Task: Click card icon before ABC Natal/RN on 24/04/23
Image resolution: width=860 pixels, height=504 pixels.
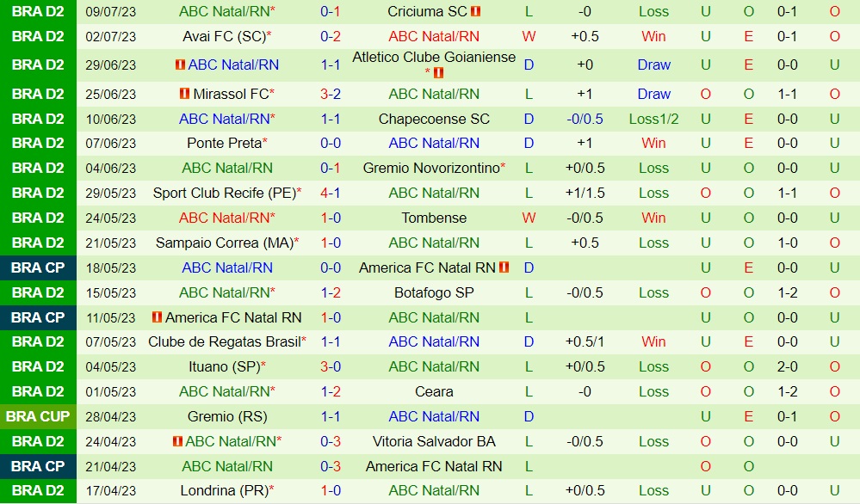Action: tap(177, 441)
